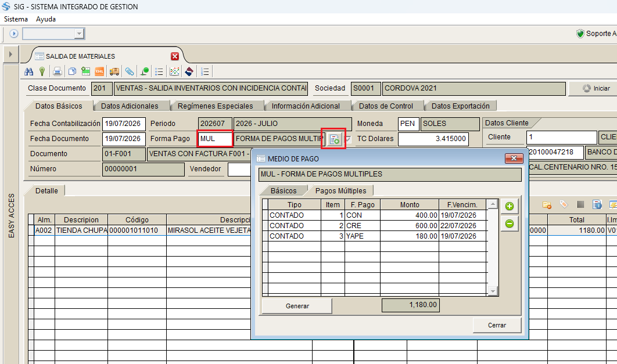Open multiple payments dialog icon beside Forma Pago

(335, 139)
